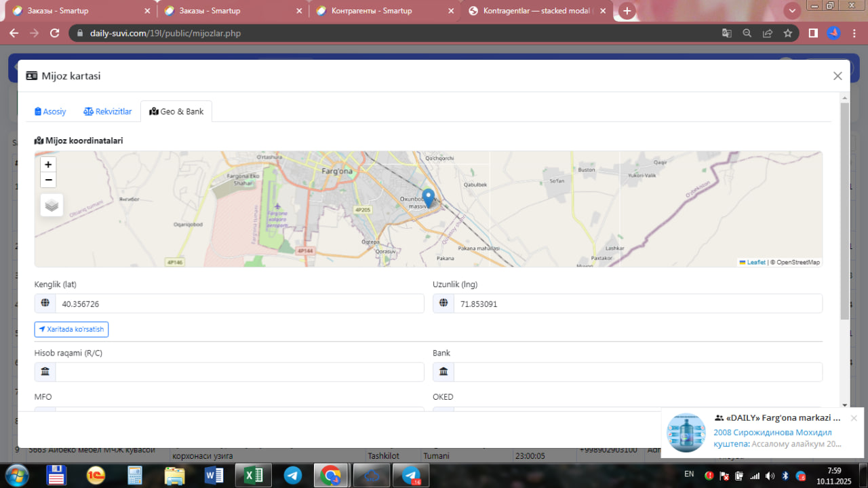Zoom in on the map

48,164
